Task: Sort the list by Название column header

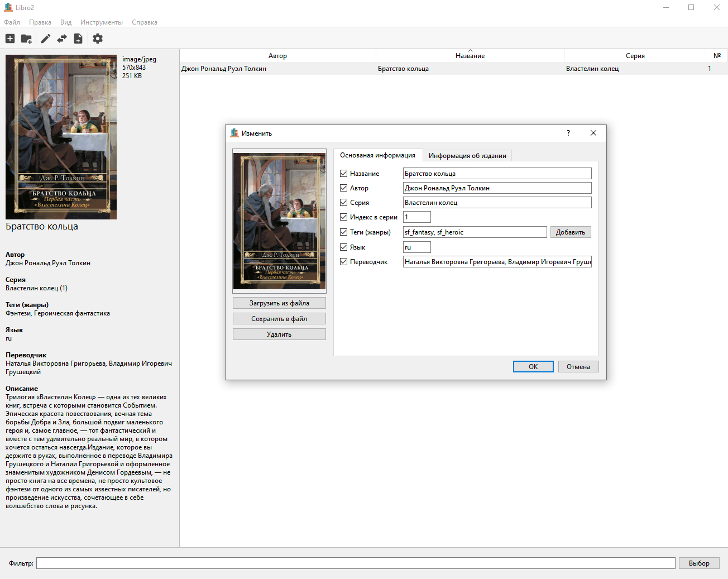Action: point(470,56)
